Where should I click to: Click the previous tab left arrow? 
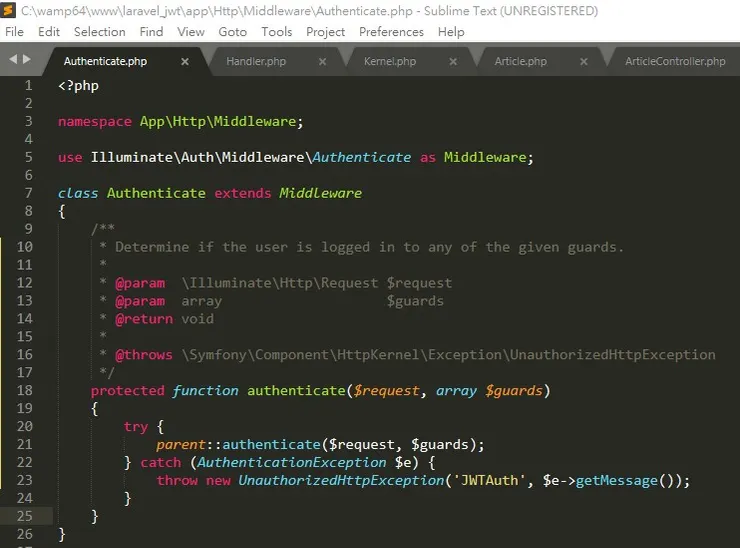[x=13, y=59]
